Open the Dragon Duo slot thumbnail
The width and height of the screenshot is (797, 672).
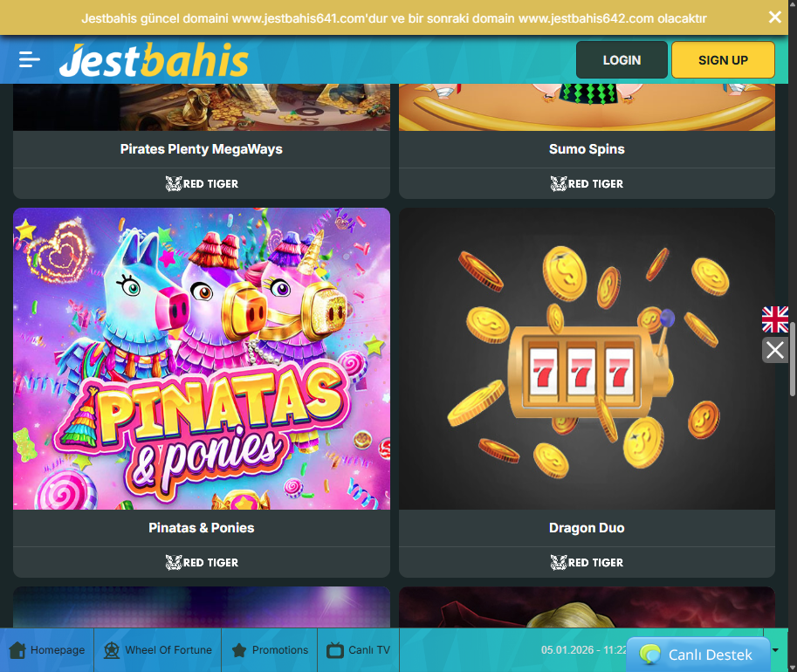coord(587,359)
